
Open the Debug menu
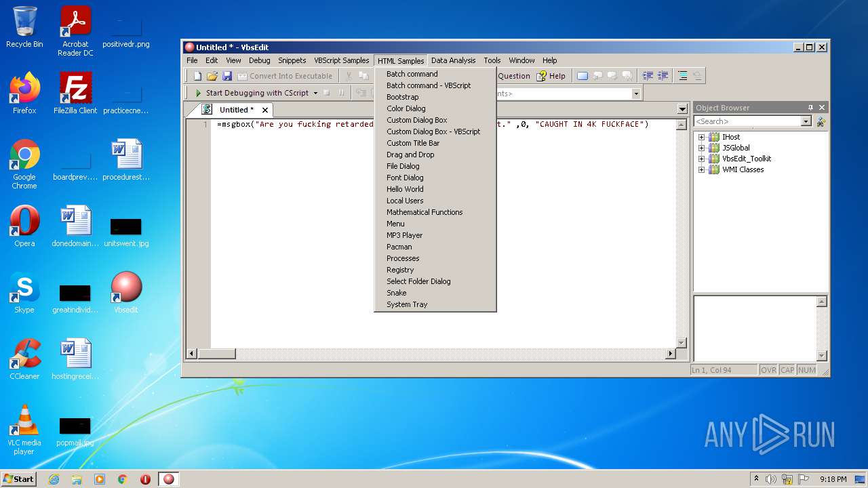point(259,60)
